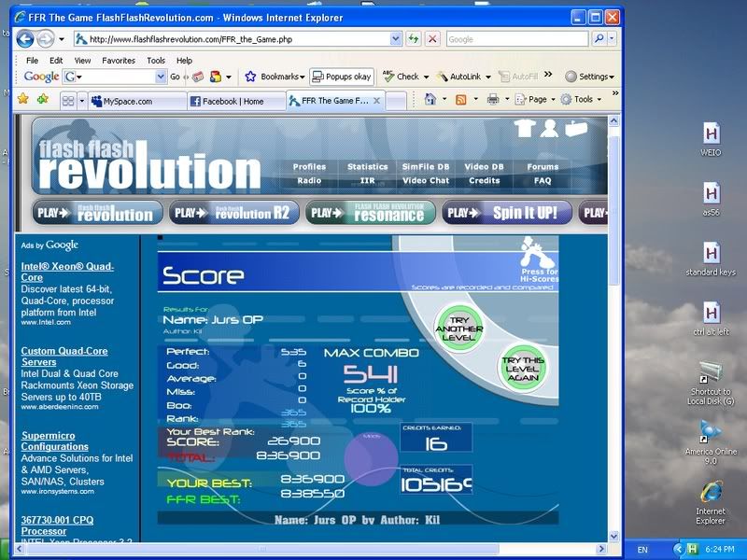The image size is (747, 560).
Task: Open WEIO file on desktop
Action: click(x=711, y=138)
